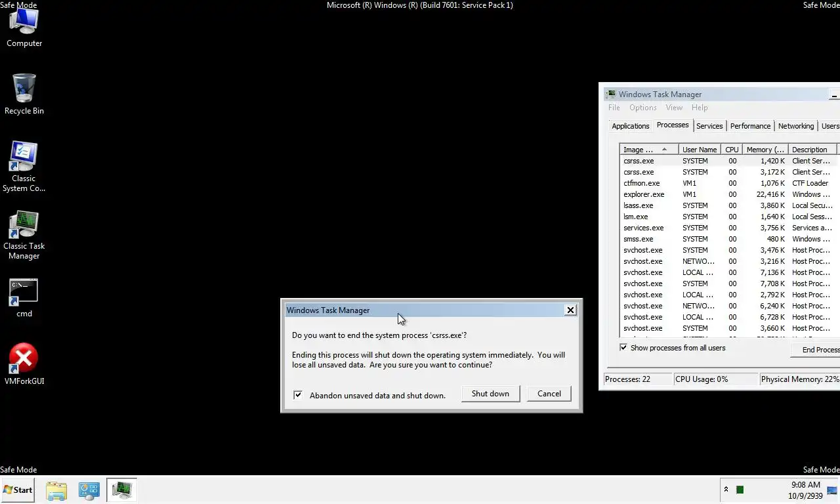Sort by Memory column header
The width and height of the screenshot is (840, 504).
(x=765, y=150)
